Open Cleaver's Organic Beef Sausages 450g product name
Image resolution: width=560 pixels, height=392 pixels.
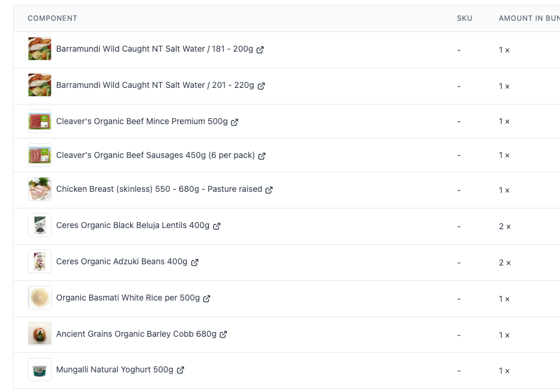point(156,155)
